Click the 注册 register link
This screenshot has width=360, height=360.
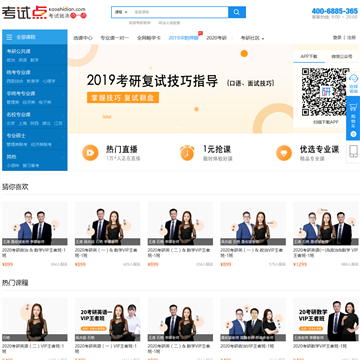(351, 38)
